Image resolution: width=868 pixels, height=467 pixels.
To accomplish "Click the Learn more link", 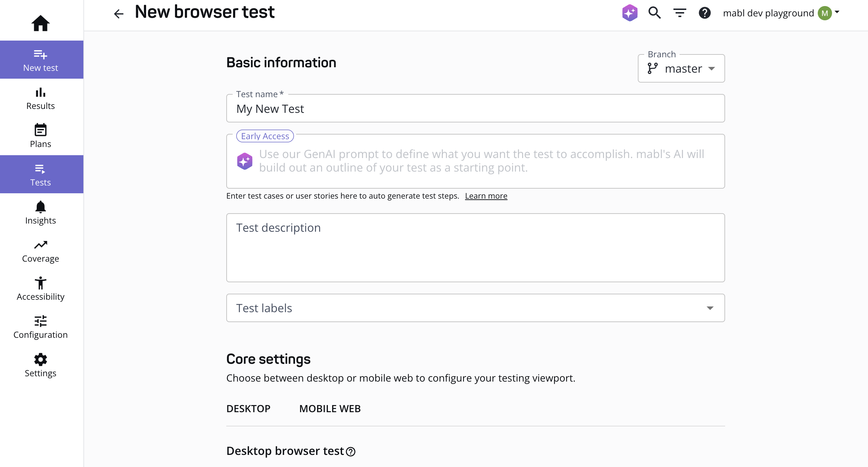I will coord(486,196).
